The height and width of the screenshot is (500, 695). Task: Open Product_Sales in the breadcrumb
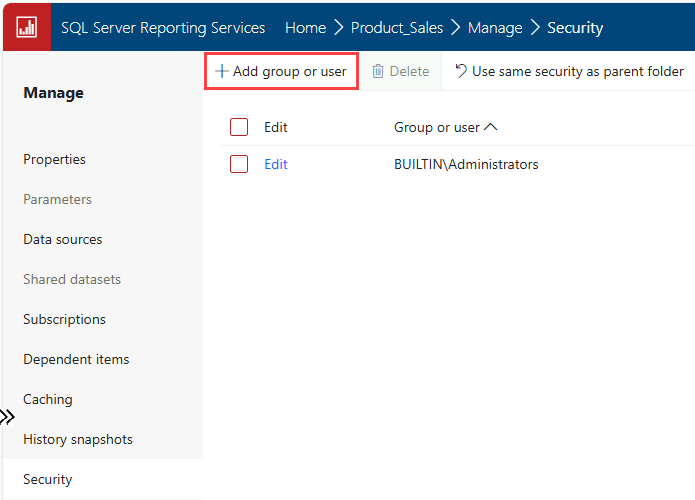click(x=397, y=28)
